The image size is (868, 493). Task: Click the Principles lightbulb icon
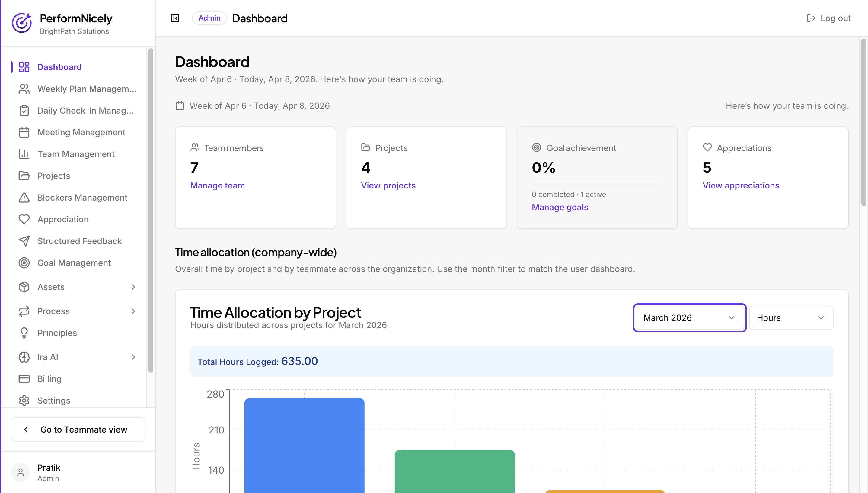pos(24,333)
